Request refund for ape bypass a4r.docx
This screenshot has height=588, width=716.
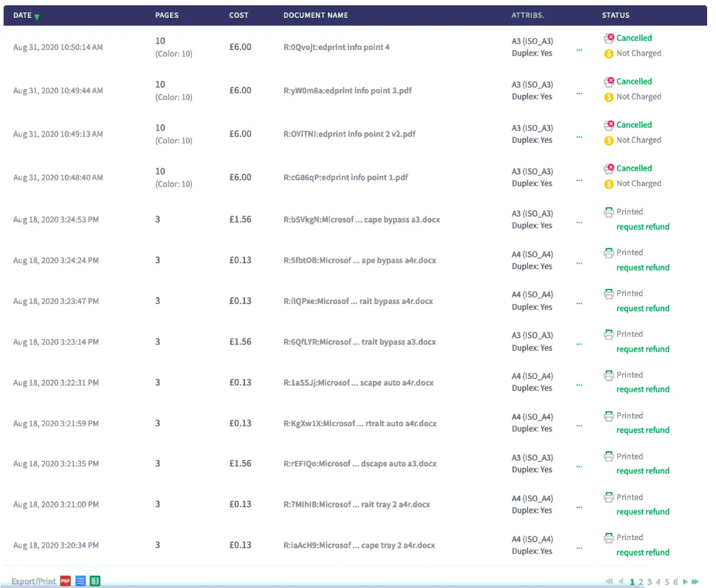(643, 268)
